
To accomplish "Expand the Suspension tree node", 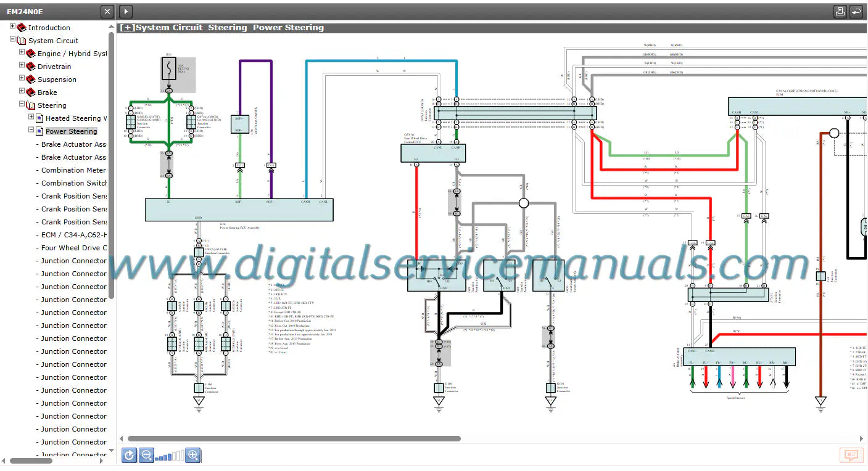I will (x=22, y=79).
